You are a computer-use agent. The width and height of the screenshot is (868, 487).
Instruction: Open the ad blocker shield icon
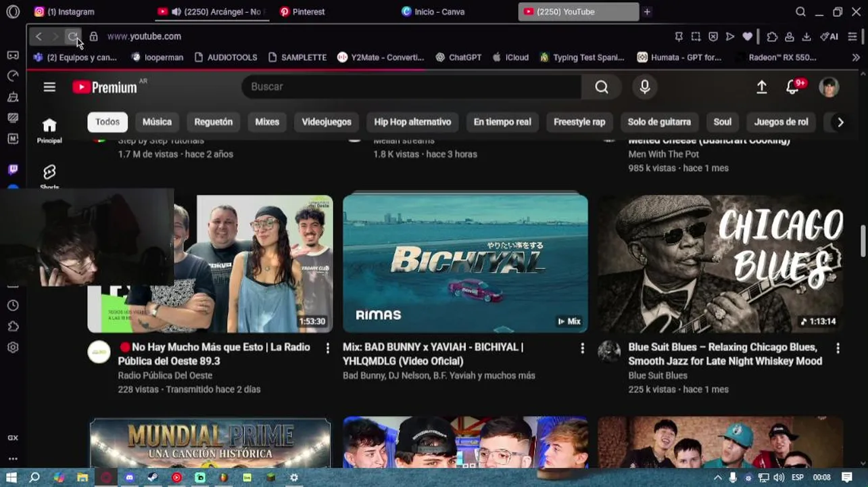(x=713, y=37)
